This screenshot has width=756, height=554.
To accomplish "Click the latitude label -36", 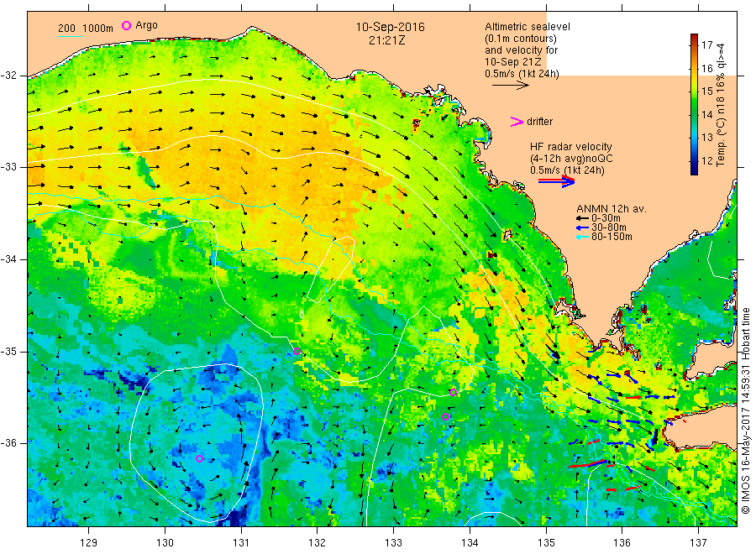I will pos(8,442).
